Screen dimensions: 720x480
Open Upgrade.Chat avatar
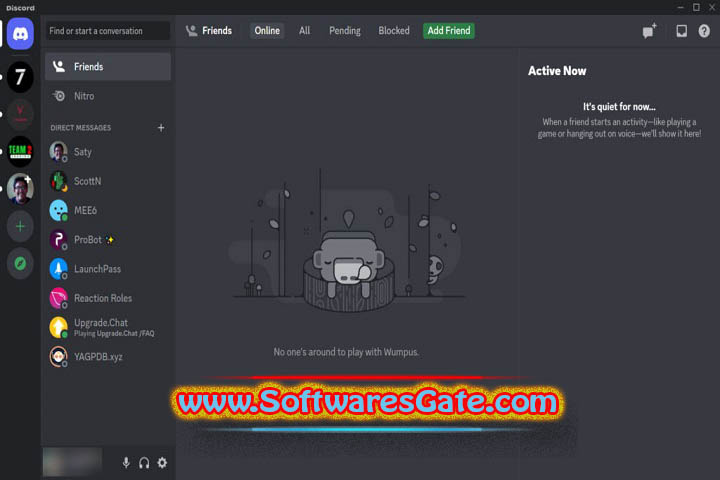tap(58, 328)
